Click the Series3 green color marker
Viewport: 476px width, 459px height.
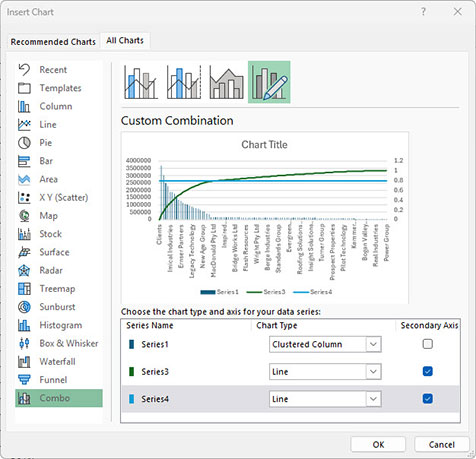(131, 372)
